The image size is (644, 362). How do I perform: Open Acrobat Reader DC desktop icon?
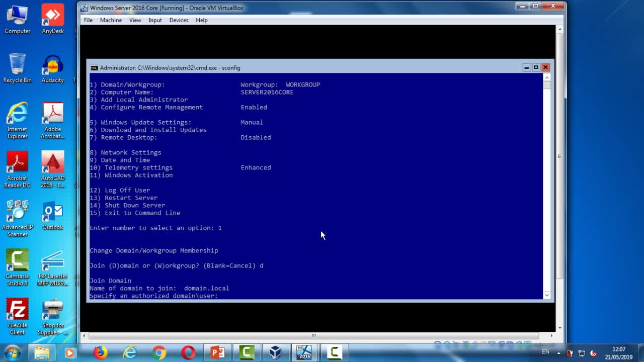point(17,169)
